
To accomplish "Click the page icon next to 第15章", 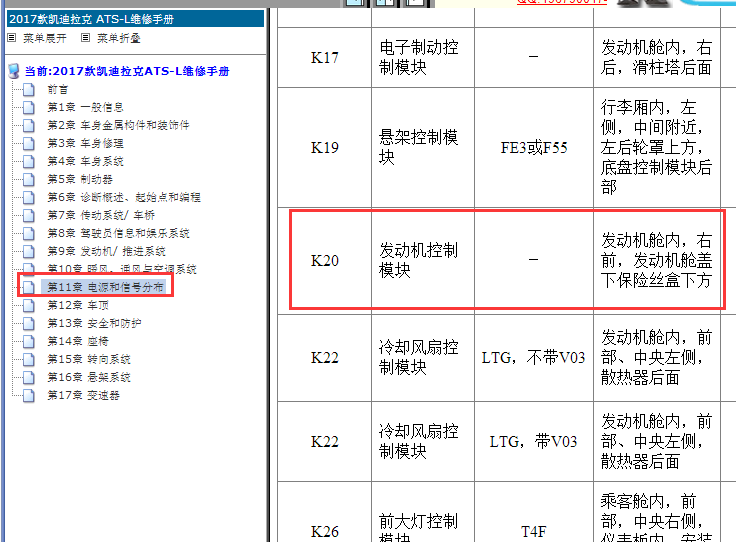I will (x=29, y=359).
